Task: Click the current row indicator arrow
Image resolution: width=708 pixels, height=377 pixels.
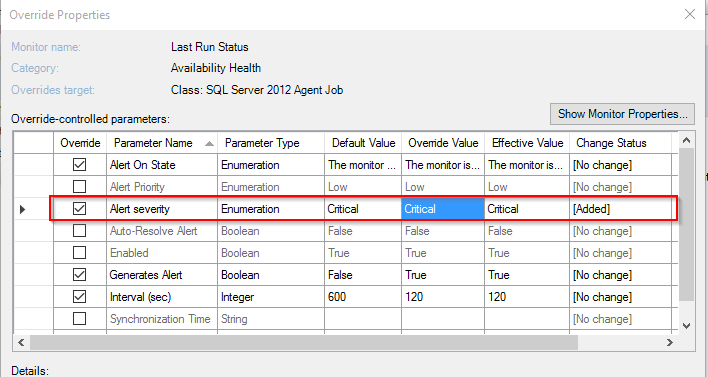Action: click(x=23, y=209)
